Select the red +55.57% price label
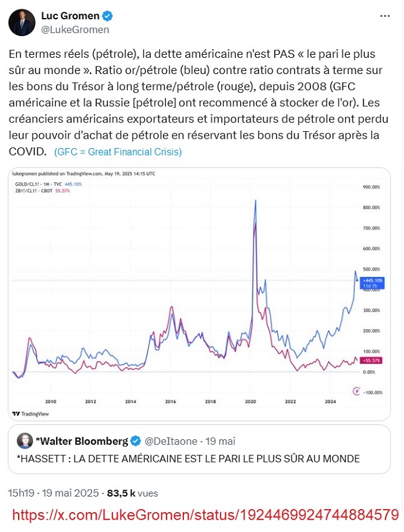The width and height of the screenshot is (404, 532). pyautogui.click(x=372, y=360)
